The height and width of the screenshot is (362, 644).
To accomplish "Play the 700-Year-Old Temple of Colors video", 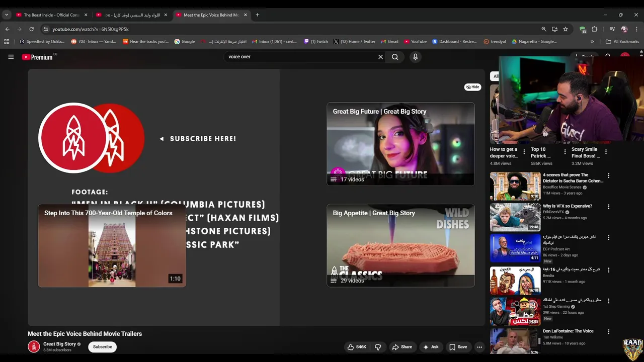I will (x=112, y=245).
